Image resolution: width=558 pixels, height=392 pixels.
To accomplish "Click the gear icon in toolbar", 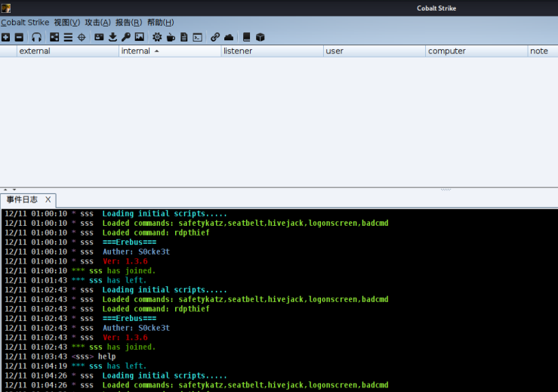I will [157, 37].
